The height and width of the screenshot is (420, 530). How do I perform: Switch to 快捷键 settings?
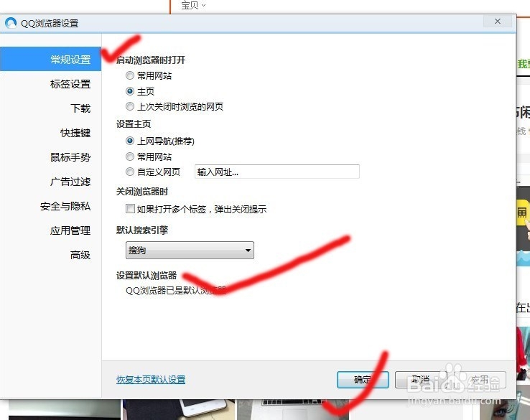(x=75, y=133)
